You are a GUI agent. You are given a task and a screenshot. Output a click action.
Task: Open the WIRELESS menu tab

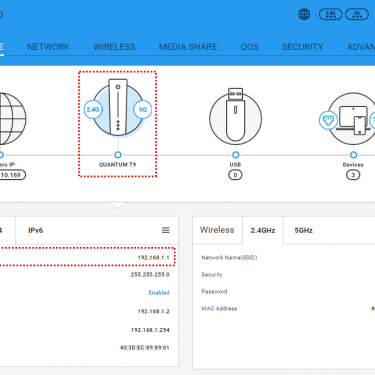point(114,47)
